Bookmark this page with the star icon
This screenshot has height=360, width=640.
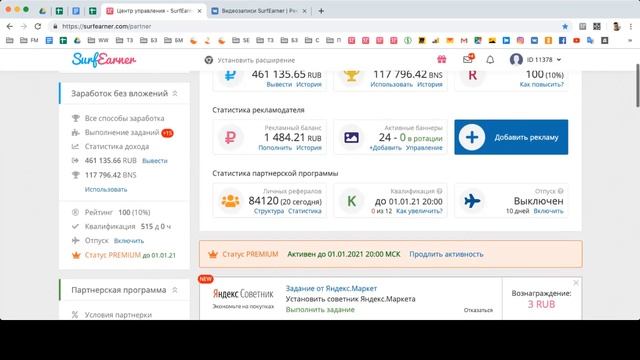[x=565, y=26]
